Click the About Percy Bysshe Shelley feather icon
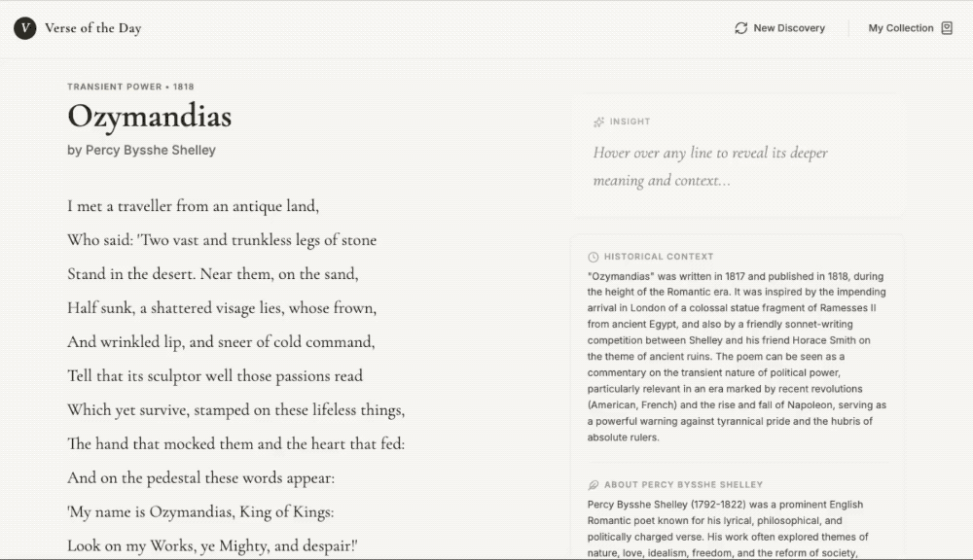Image resolution: width=973 pixels, height=560 pixels. 594,484
